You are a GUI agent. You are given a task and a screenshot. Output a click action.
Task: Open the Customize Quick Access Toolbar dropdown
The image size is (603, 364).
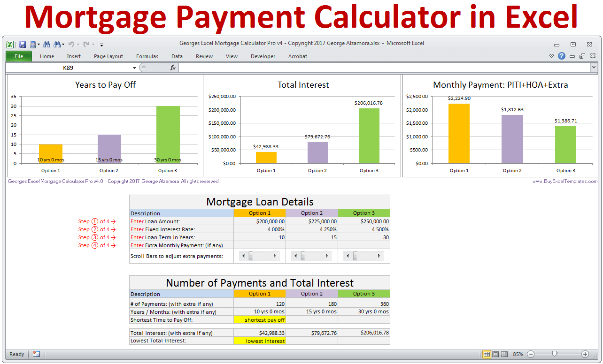coord(101,44)
